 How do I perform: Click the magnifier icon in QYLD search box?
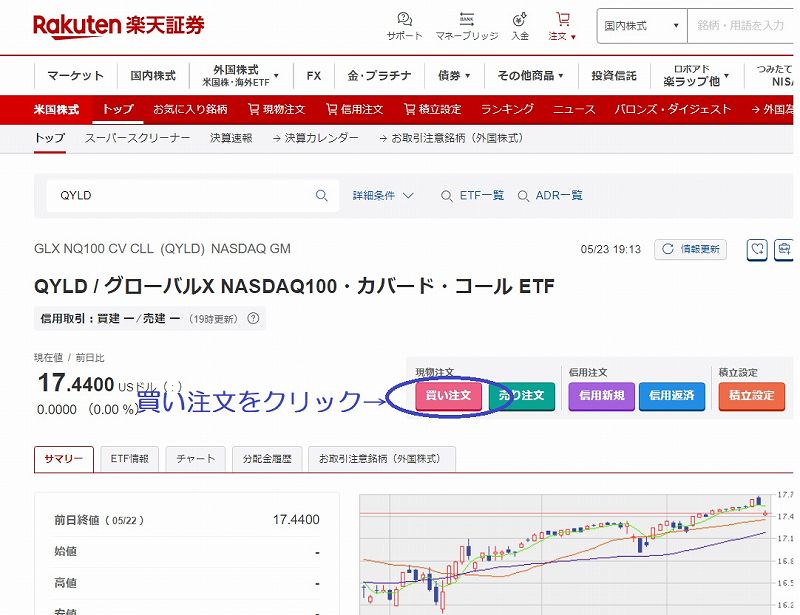coord(321,195)
